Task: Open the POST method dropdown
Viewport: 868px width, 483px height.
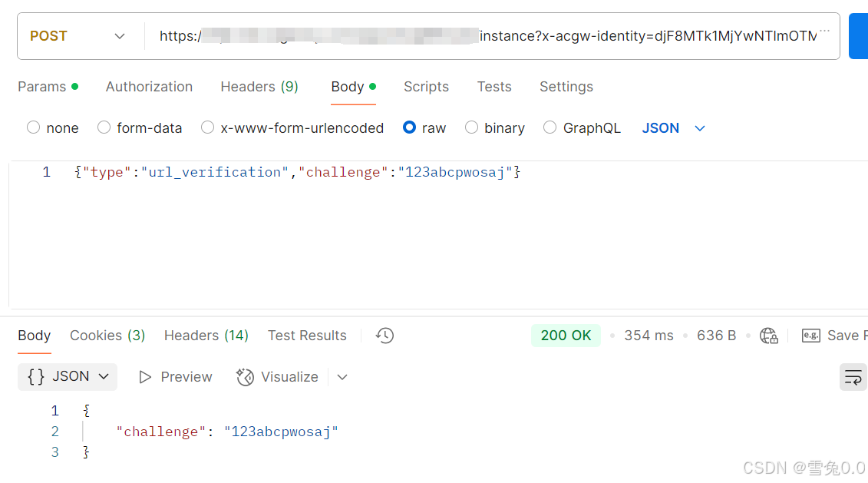Action: 78,36
